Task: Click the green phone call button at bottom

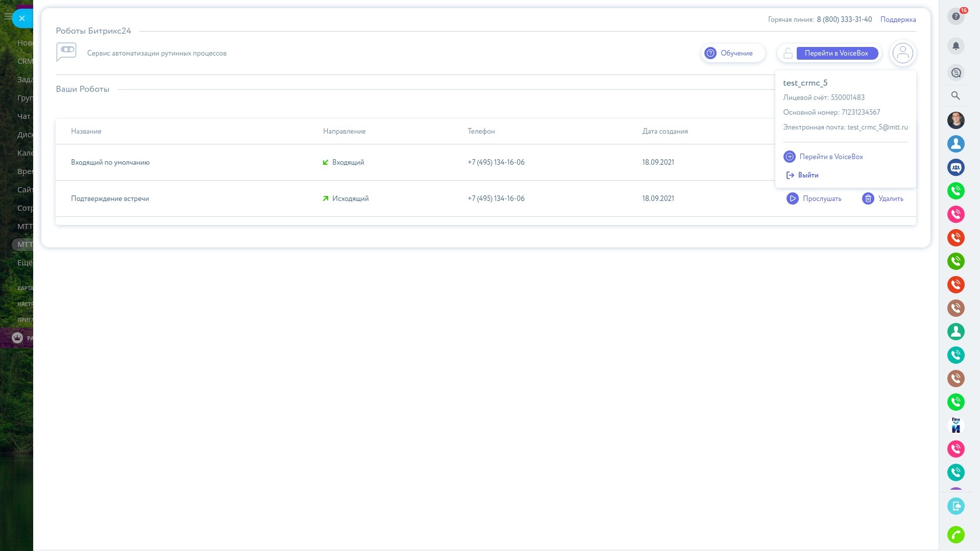Action: [x=955, y=534]
